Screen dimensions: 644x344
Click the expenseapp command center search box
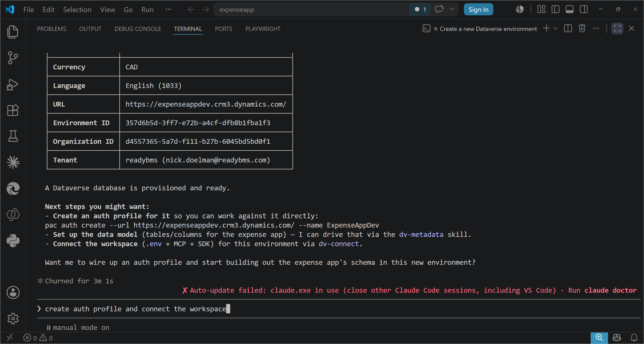311,10
